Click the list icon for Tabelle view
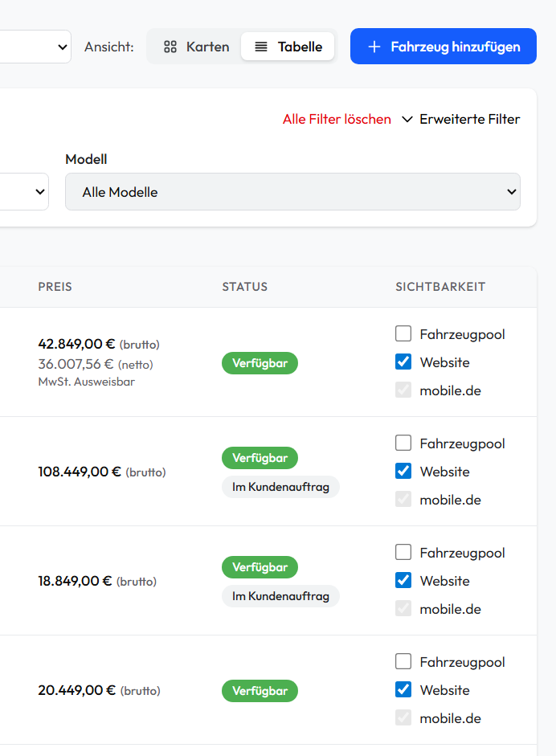 [x=261, y=47]
